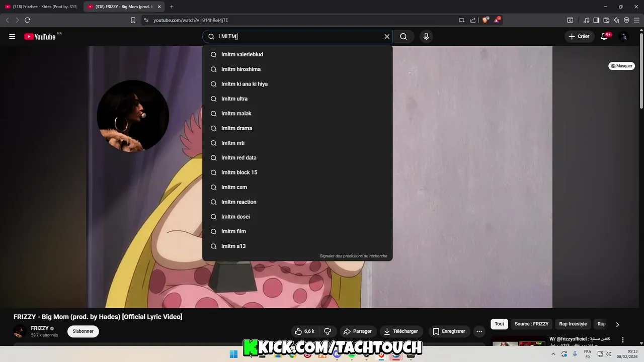Open the FRIZZY channel name link

click(40, 328)
